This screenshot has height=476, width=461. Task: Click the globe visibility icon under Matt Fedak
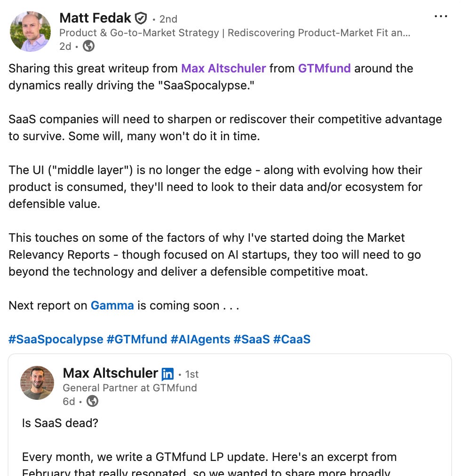[88, 46]
